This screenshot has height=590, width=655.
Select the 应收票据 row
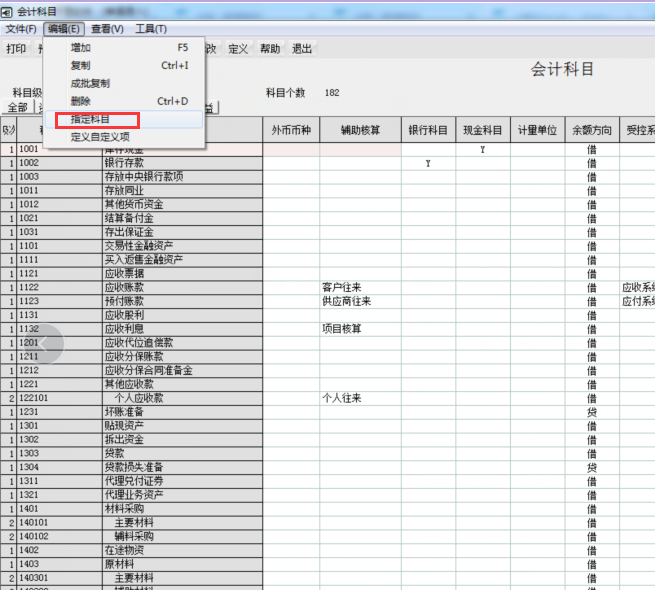pos(182,273)
